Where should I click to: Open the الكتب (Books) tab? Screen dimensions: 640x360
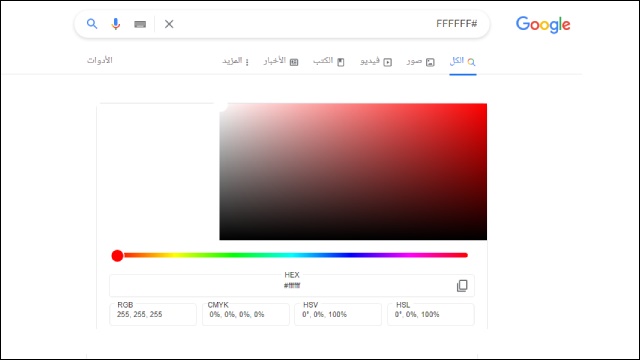pyautogui.click(x=329, y=61)
